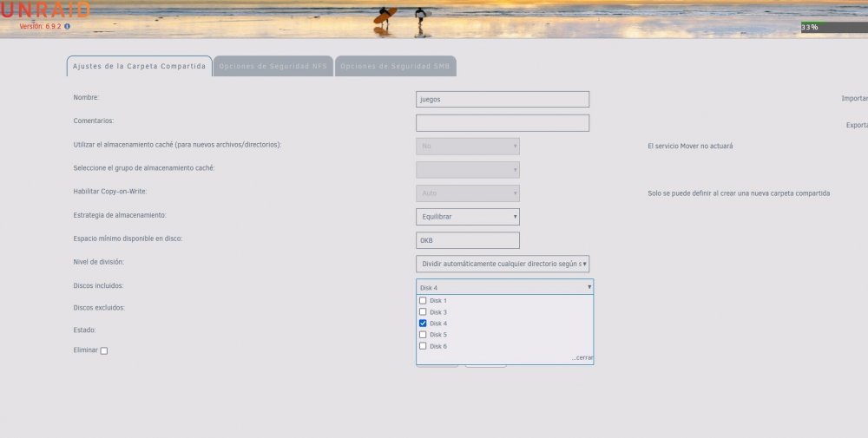Click the 33% usage progress bar
Screen dimensions: 868x438
point(834,27)
